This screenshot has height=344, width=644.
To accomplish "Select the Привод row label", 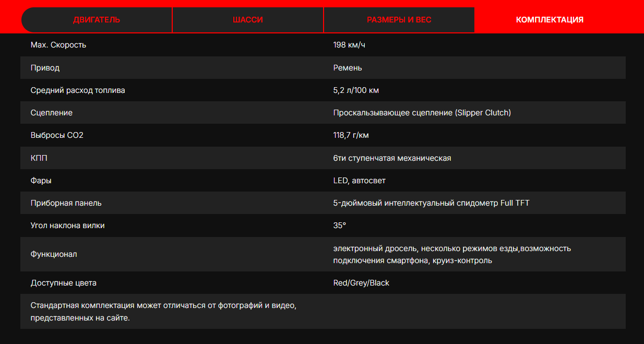I will (45, 68).
